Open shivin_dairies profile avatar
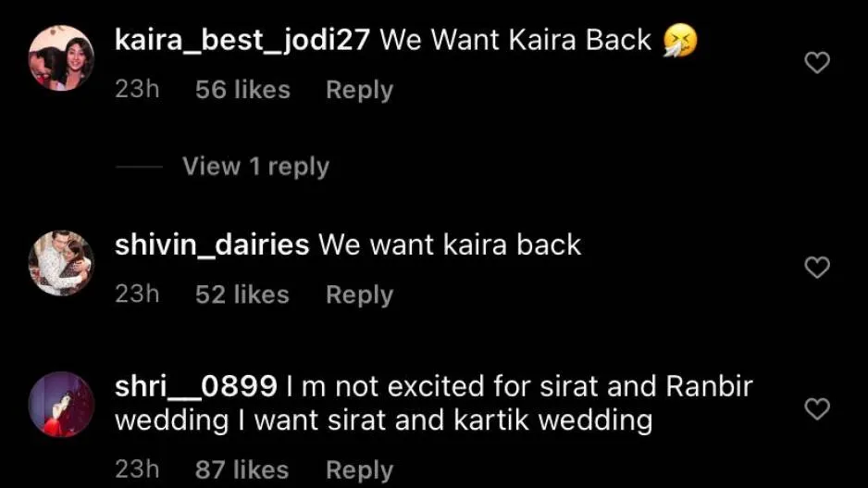This screenshot has width=868, height=488. (x=61, y=263)
